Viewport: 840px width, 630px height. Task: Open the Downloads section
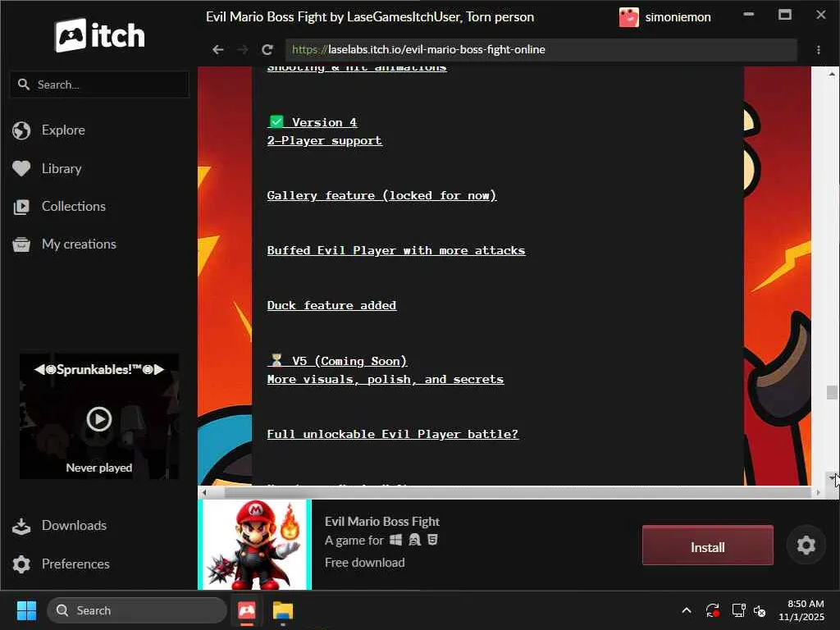(x=74, y=526)
